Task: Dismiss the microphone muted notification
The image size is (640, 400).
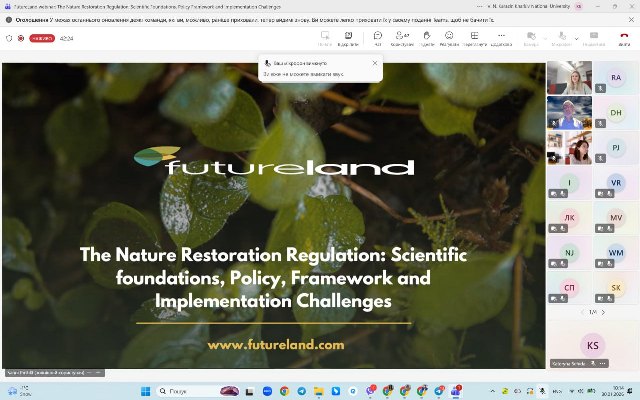Action: pyautogui.click(x=375, y=63)
